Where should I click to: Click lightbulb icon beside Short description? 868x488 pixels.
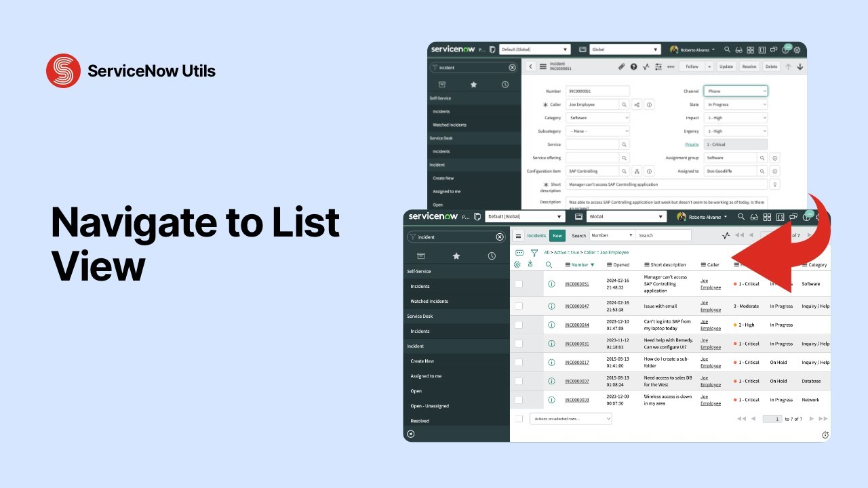(775, 184)
